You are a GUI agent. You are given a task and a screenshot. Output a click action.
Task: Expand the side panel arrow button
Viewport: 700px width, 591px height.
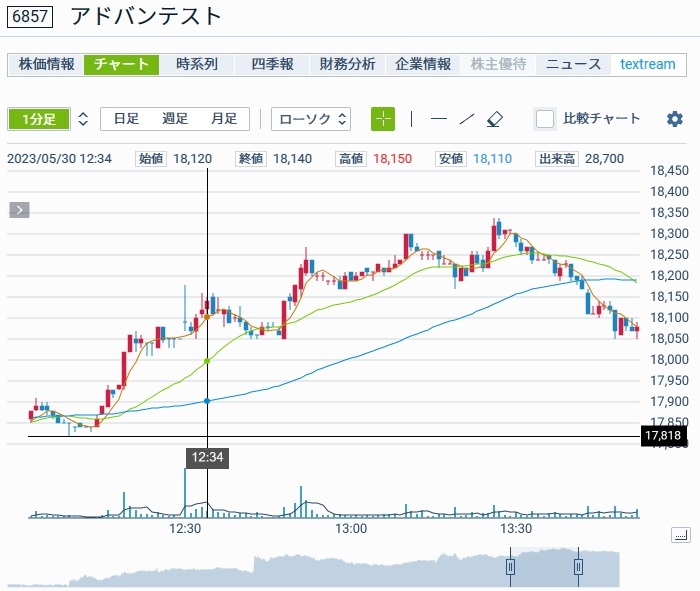(x=20, y=210)
